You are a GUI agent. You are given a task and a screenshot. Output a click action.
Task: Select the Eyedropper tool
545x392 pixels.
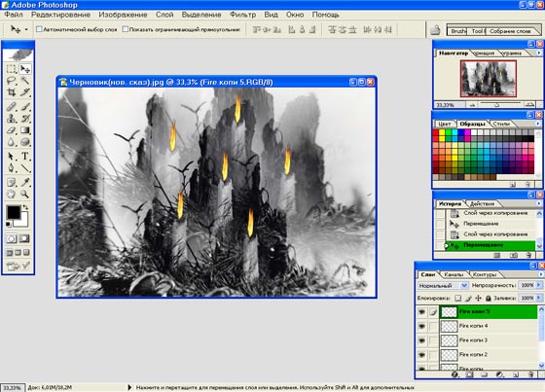pyautogui.click(x=25, y=182)
